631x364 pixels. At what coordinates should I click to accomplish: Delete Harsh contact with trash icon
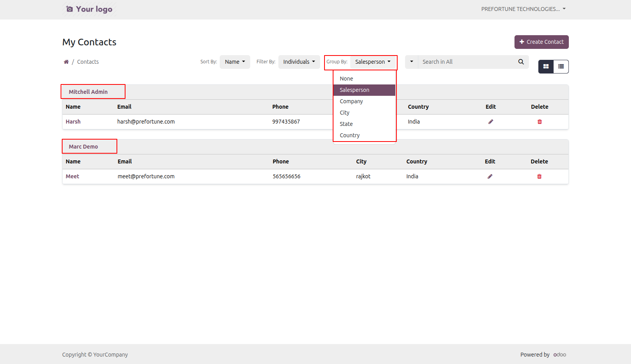point(540,122)
